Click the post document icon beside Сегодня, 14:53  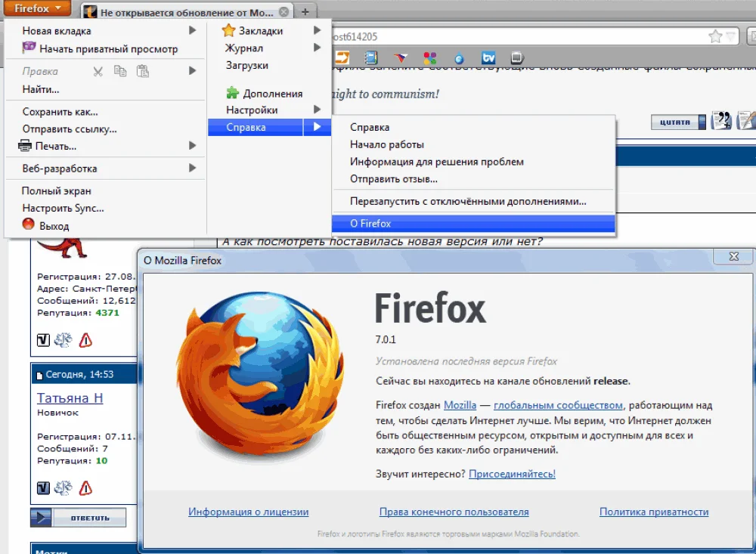39,375
